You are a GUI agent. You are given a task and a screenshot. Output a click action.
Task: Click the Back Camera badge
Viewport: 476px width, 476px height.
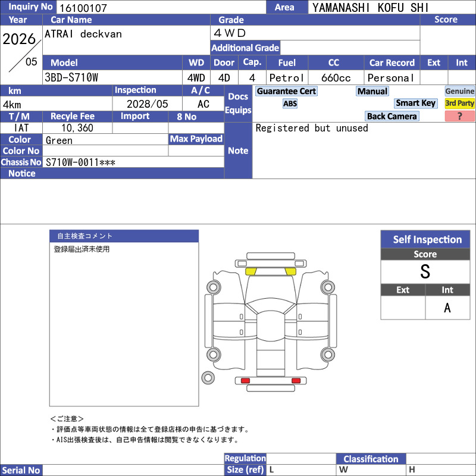coord(392,116)
